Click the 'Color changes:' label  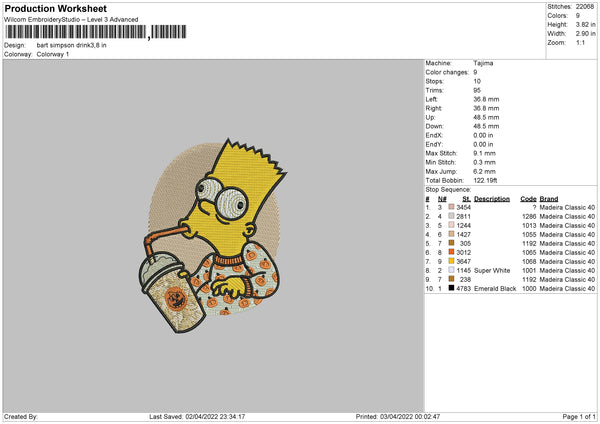coord(447,72)
